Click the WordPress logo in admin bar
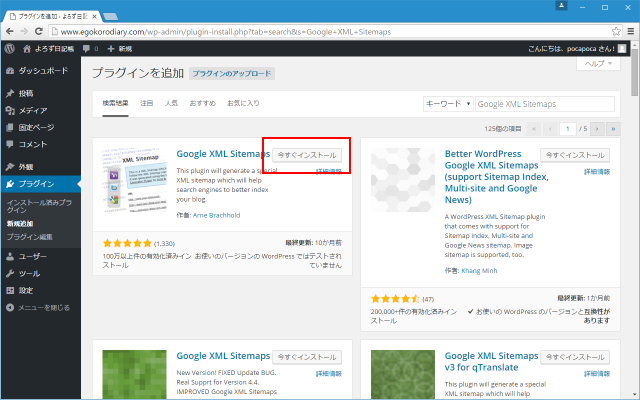Screen dimensions: 640x400 pyautogui.click(x=9, y=48)
